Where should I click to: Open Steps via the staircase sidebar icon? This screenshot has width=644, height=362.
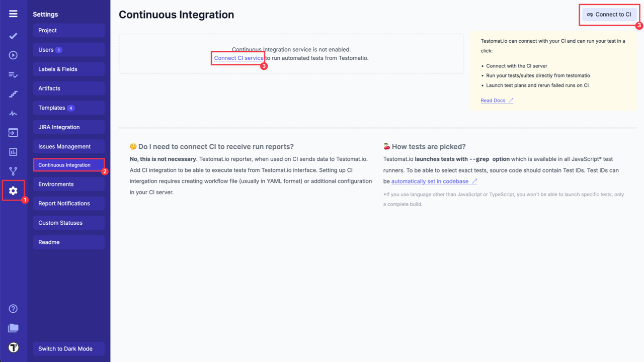coord(13,94)
